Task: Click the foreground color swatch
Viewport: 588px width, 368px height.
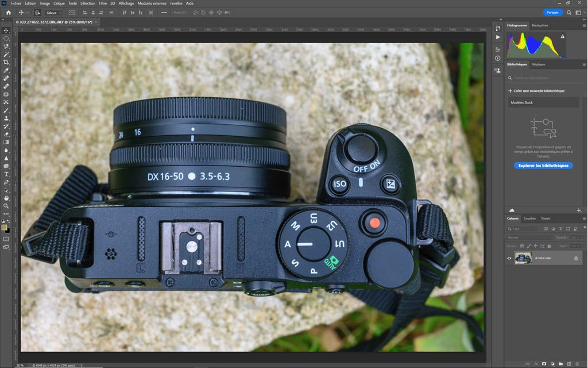Action: [x=4, y=228]
